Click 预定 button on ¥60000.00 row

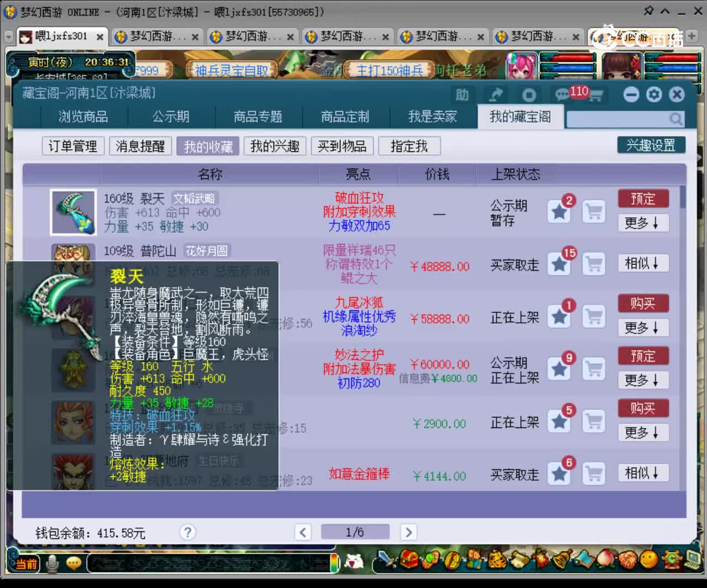pyautogui.click(x=643, y=356)
